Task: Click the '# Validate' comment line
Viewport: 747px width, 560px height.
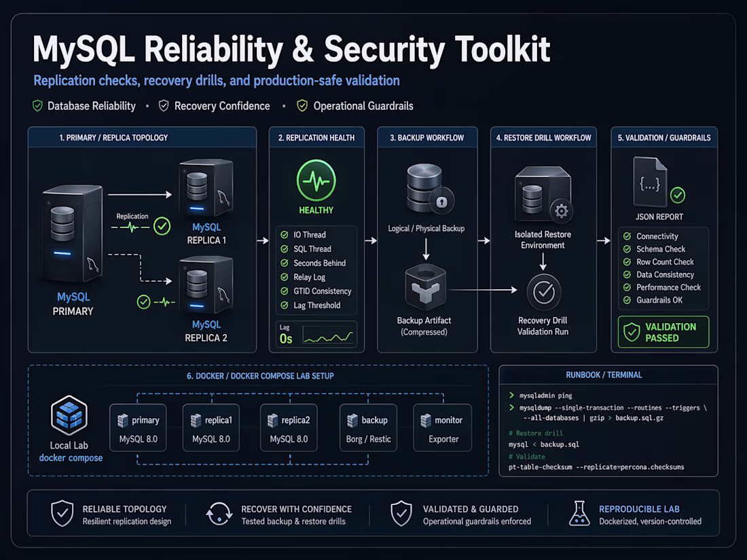Action: point(526,456)
